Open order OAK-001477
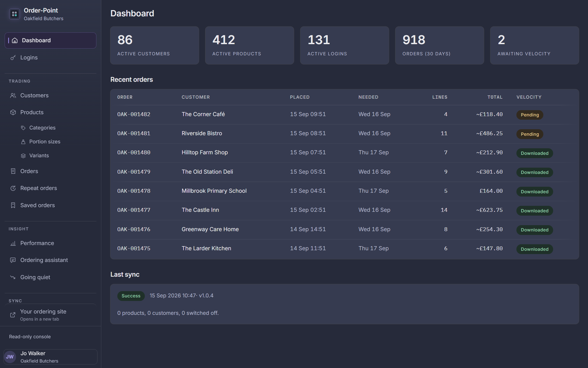 (134, 210)
